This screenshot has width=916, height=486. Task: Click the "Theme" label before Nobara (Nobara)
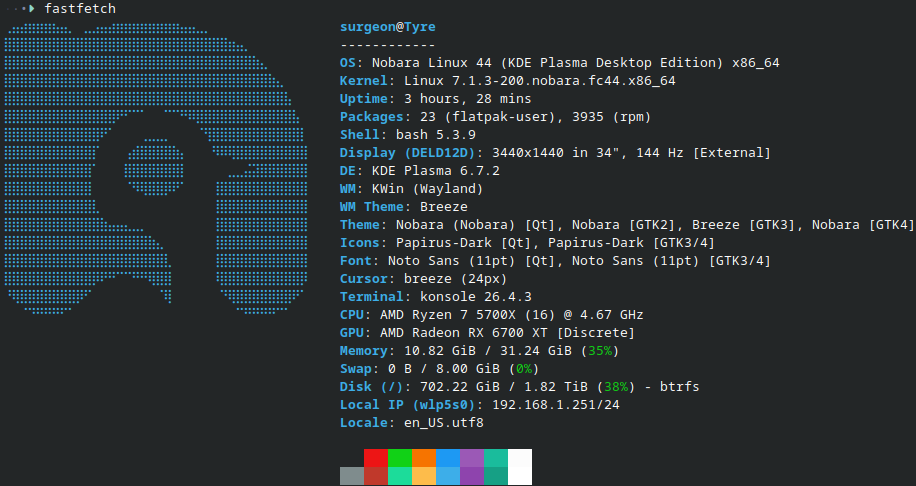tap(360, 225)
